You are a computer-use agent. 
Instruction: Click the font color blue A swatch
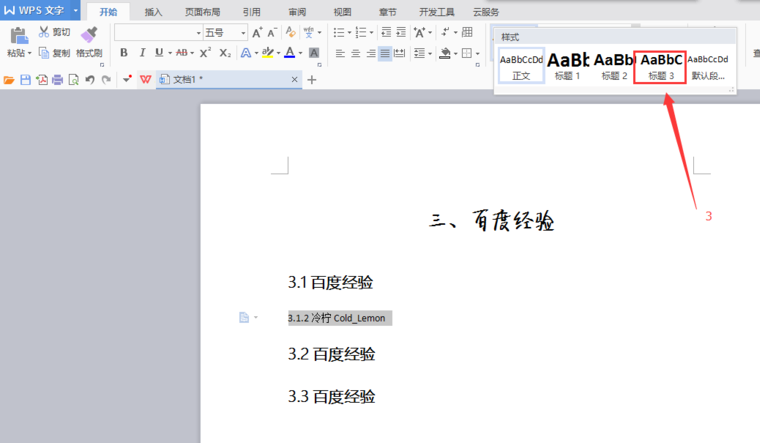tap(290, 52)
